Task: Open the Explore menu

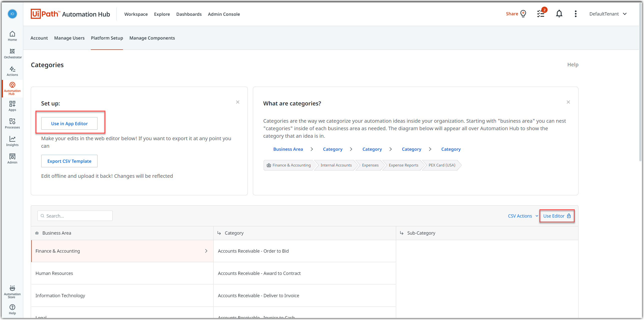Action: (162, 14)
